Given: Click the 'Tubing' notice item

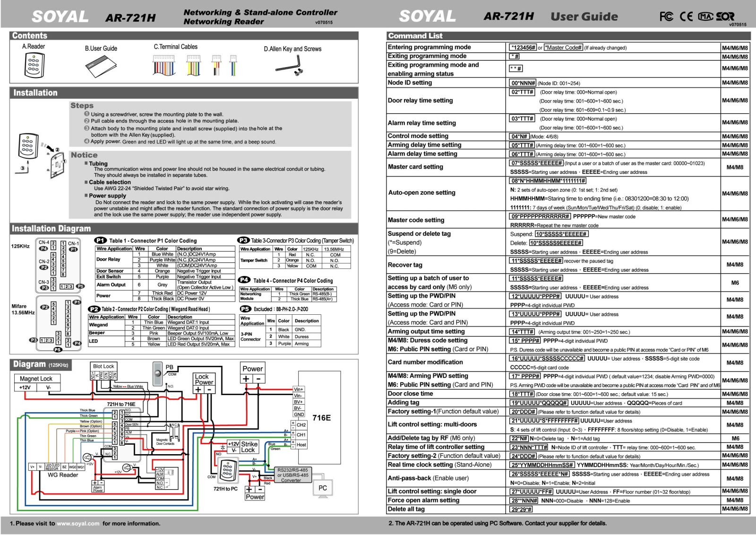Looking at the screenshot, I should (98, 164).
